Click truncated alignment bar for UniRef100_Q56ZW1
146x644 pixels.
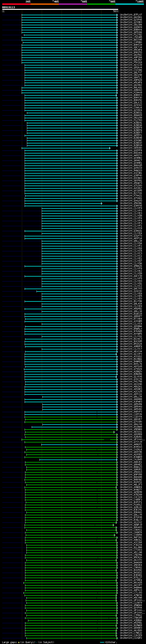pyautogui.click(x=63, y=204)
